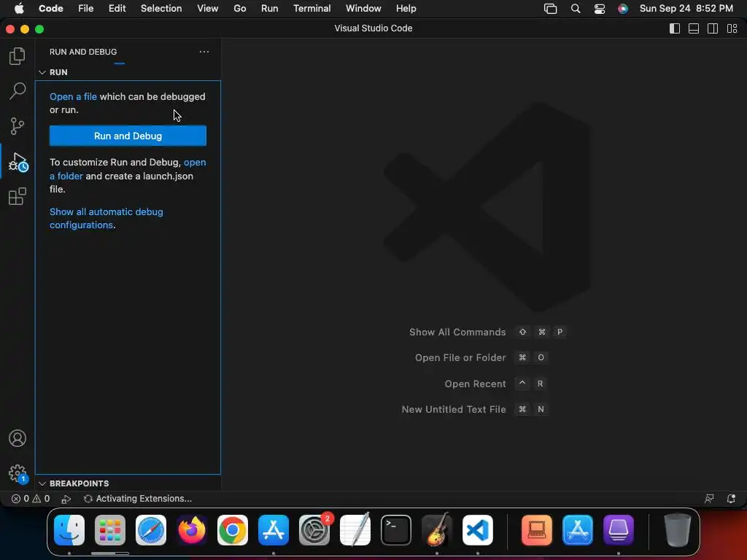Open the Help menu
The height and width of the screenshot is (560, 747).
pos(406,9)
